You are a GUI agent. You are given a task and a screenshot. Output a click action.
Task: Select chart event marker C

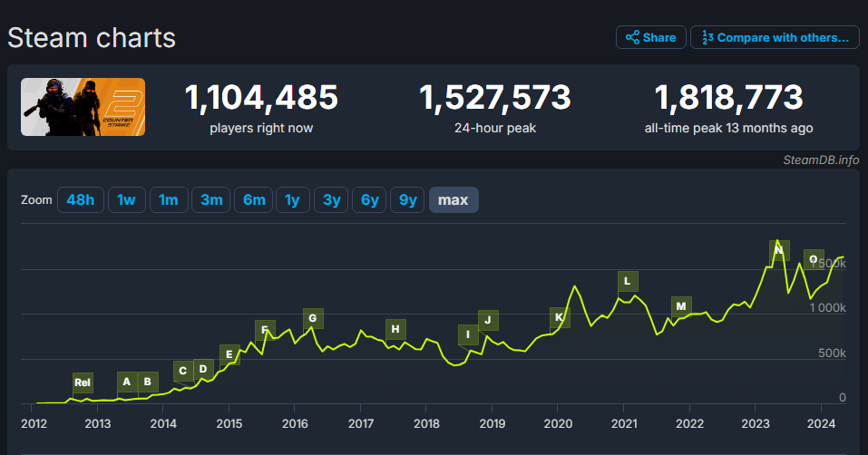[182, 371]
